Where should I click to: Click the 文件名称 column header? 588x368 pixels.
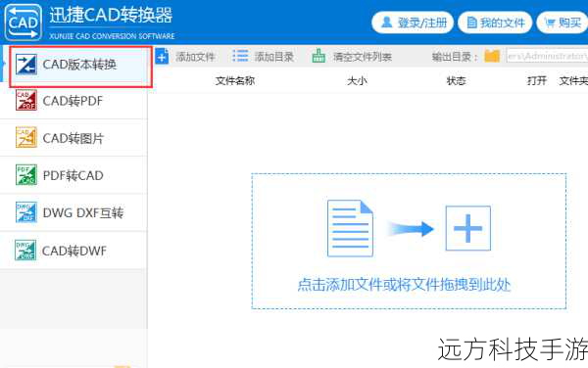(x=235, y=81)
